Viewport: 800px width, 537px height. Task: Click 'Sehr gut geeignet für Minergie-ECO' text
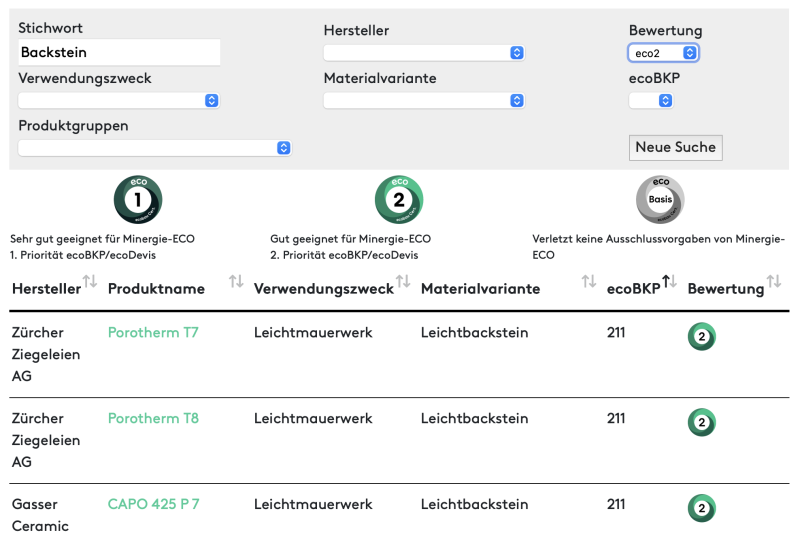point(103,239)
